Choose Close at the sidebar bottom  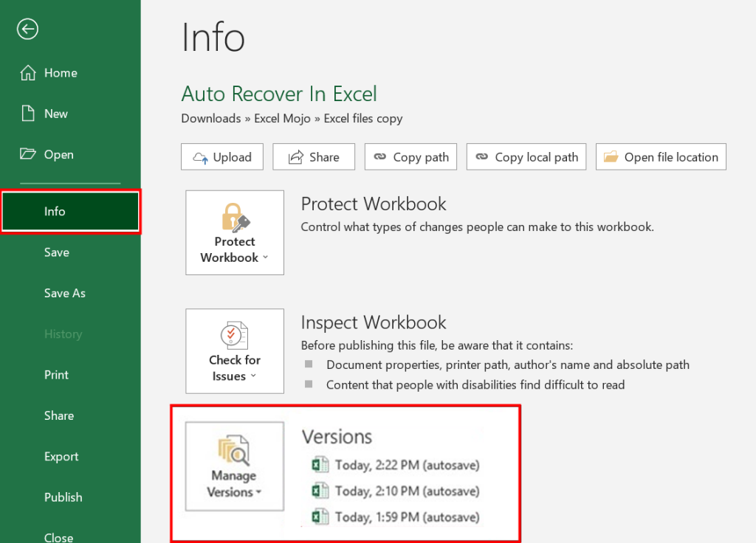(59, 537)
